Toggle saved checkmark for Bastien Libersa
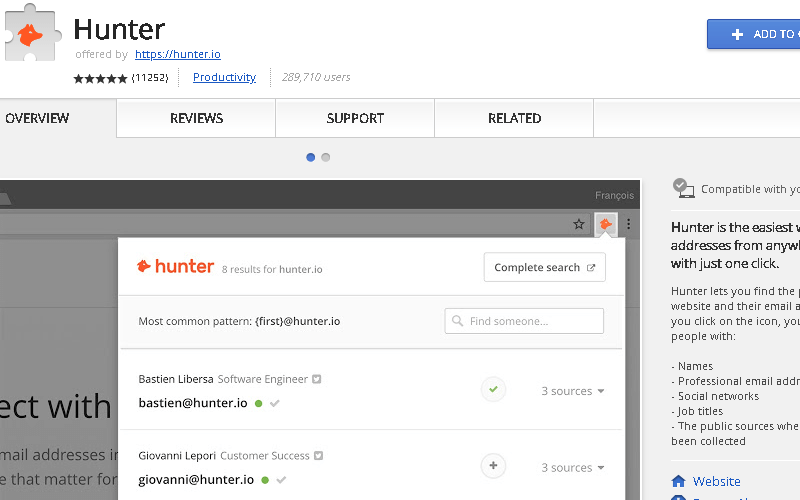Viewport: 800px width, 500px height. 493,389
